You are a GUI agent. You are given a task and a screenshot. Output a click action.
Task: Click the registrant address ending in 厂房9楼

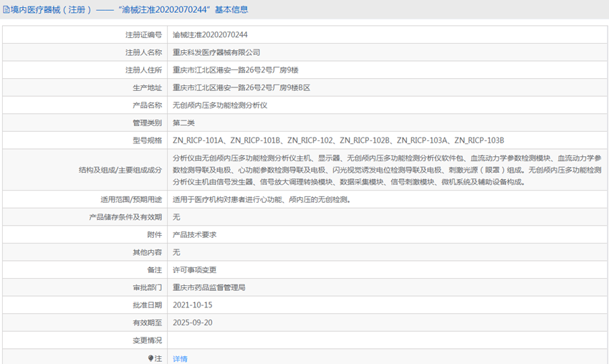tap(235, 70)
